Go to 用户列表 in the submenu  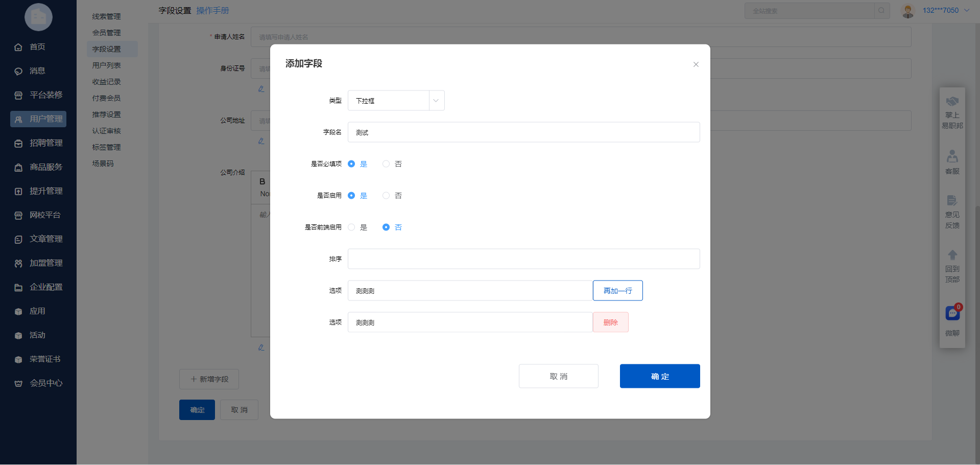(x=106, y=65)
